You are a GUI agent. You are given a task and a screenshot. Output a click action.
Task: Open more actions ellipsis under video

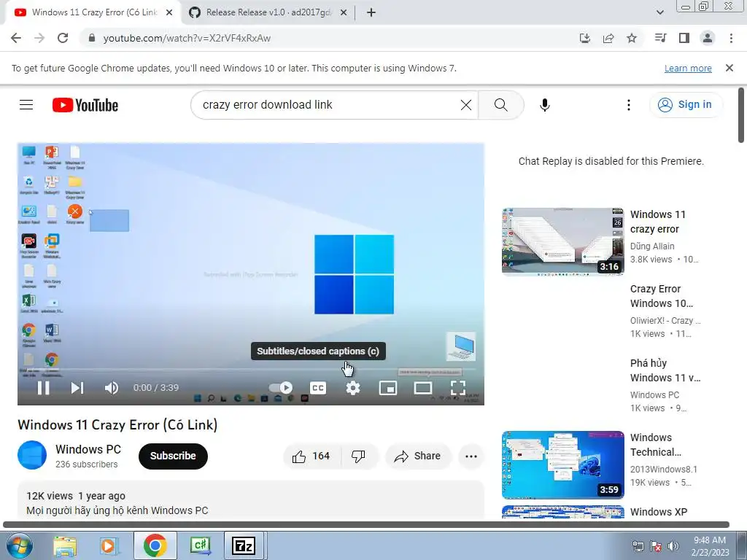tap(471, 456)
